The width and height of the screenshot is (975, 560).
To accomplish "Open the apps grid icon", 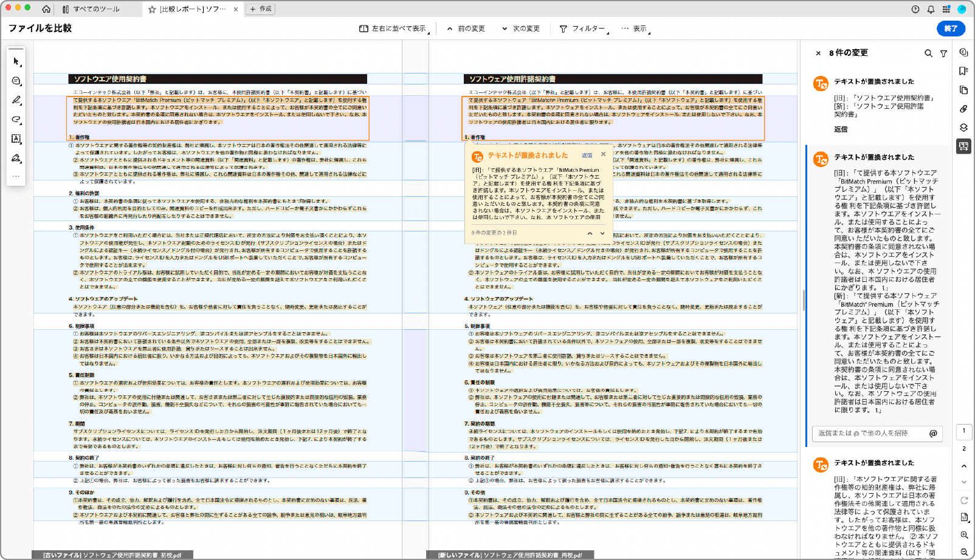I will point(946,9).
